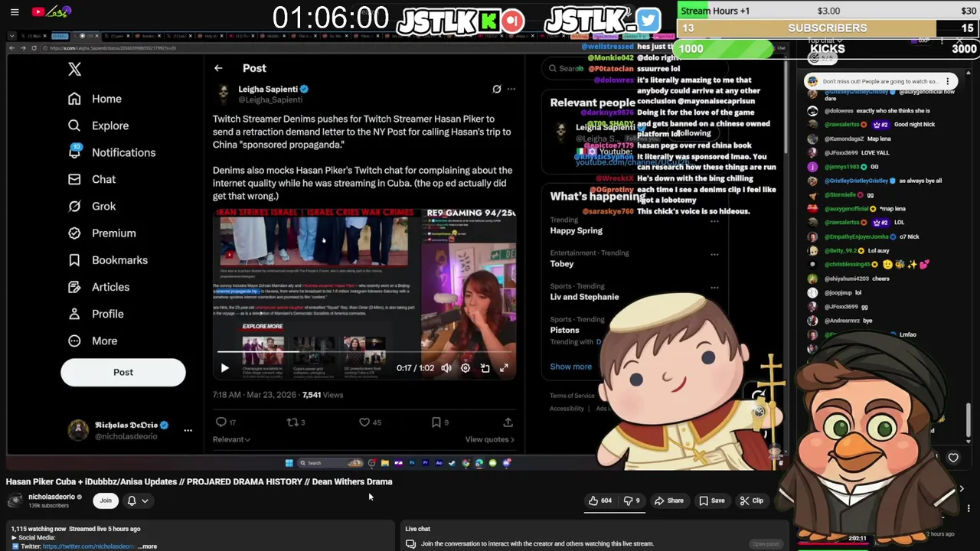
Task: Click the Grok icon on Leigha's post
Action: [496, 90]
